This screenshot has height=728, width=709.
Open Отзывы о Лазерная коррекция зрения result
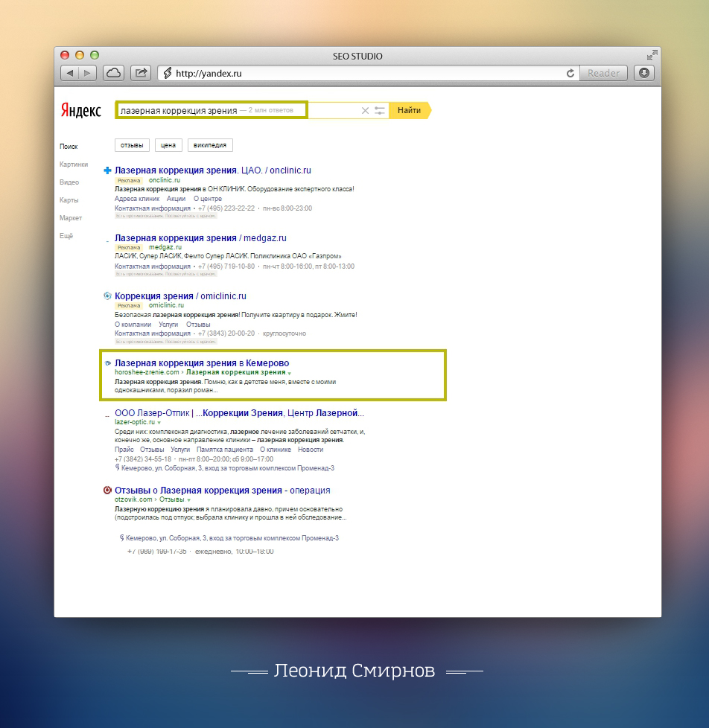[223, 491]
